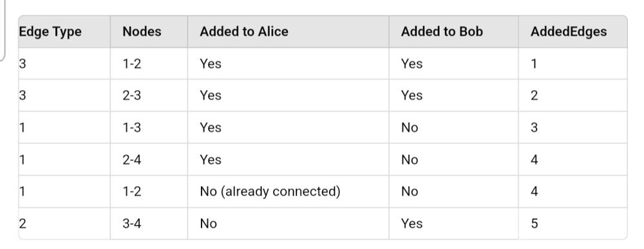Select the Bob Yes cell for nodes 2-3
Screen dimensions: 644x249
453,95
